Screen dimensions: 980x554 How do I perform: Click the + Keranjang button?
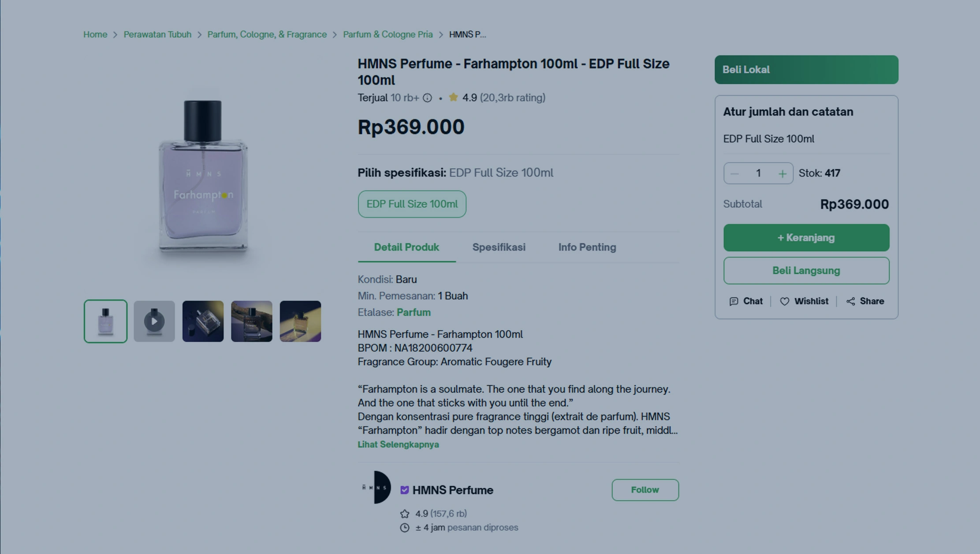[x=806, y=238]
